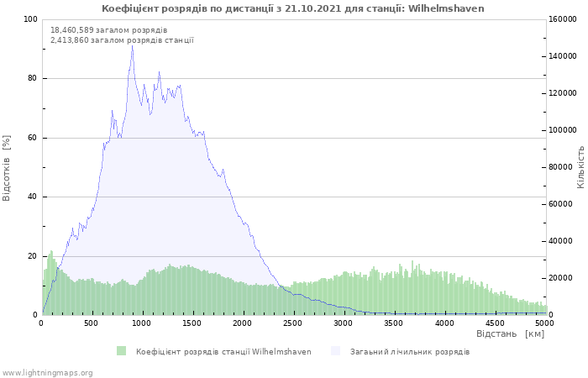Click the '2,413,860 загалом розрядів станції' text
The image size is (588, 378).
122,40
